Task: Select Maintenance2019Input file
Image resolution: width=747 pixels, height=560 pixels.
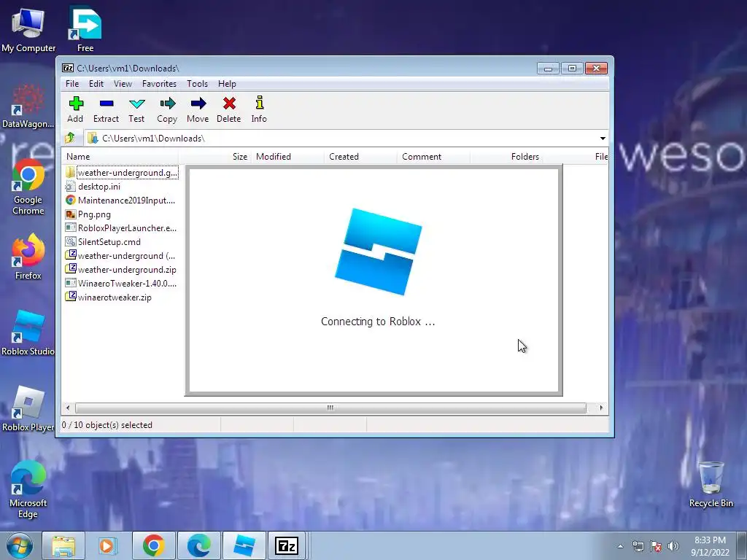Action: pos(120,201)
